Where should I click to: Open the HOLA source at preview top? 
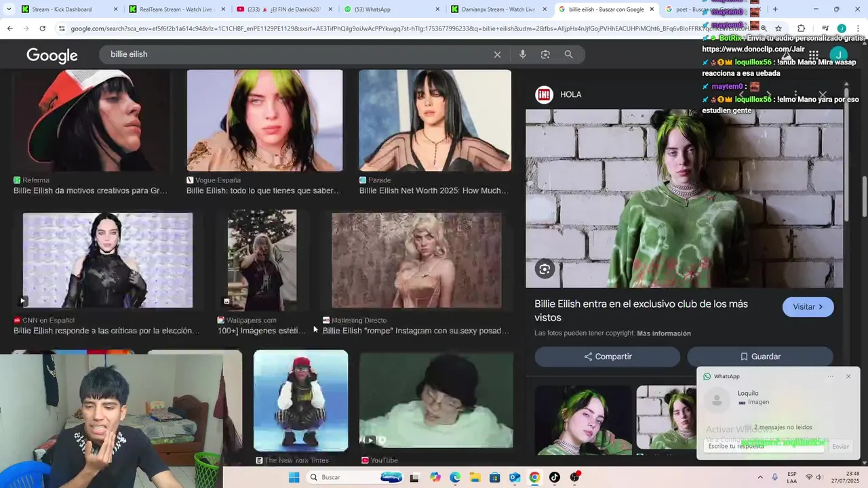point(559,95)
